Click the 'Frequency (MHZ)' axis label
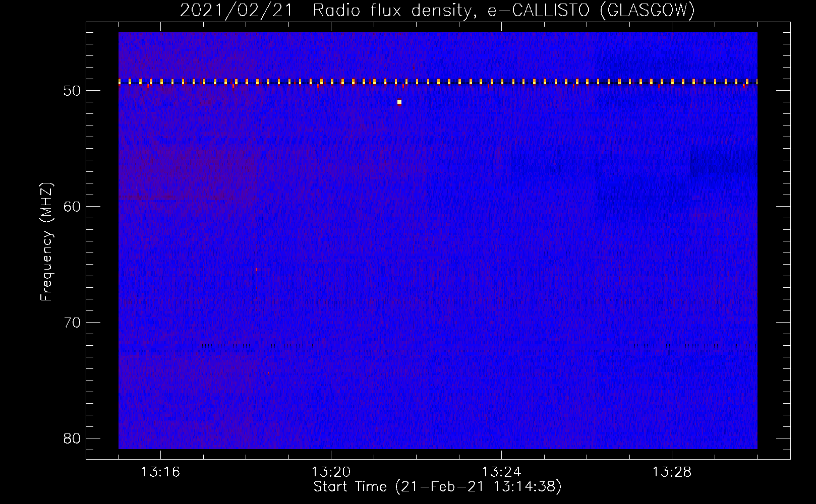This screenshot has width=816, height=504. [x=46, y=242]
